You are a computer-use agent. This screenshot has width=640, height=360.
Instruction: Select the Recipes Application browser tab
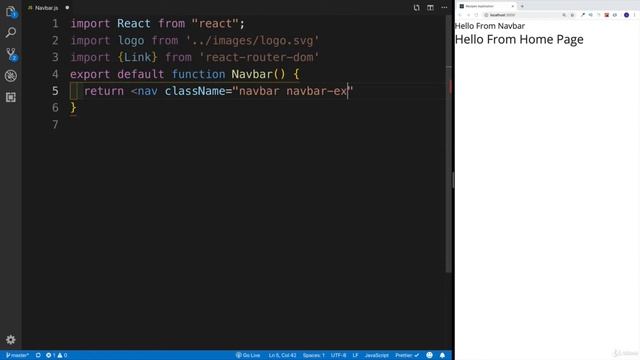click(x=486, y=6)
